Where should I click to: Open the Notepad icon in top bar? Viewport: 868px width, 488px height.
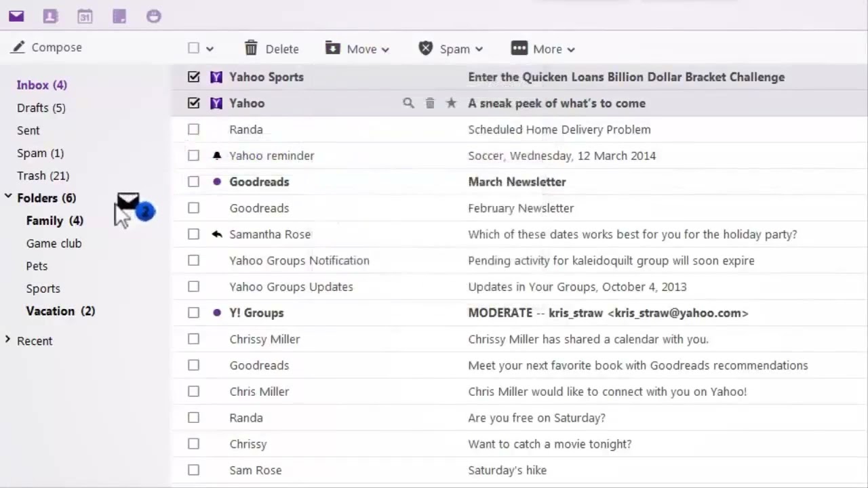[119, 16]
